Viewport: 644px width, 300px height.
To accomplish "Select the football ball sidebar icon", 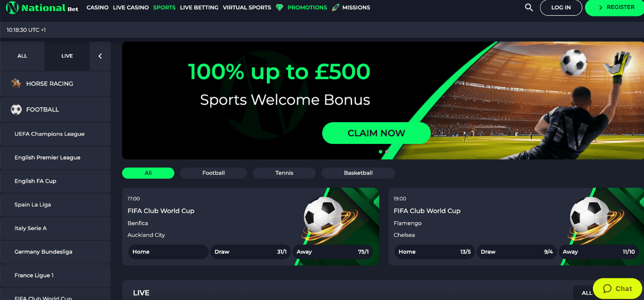I will point(16,110).
